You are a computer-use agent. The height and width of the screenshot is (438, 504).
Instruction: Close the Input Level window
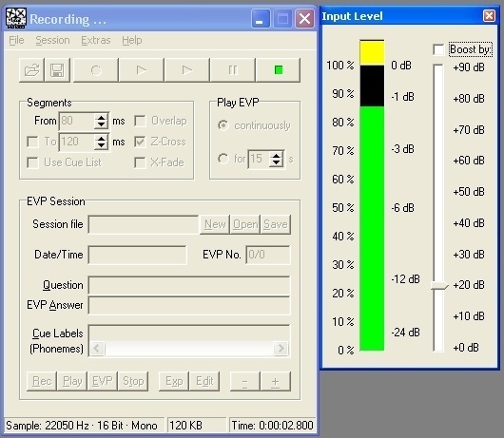click(x=489, y=15)
